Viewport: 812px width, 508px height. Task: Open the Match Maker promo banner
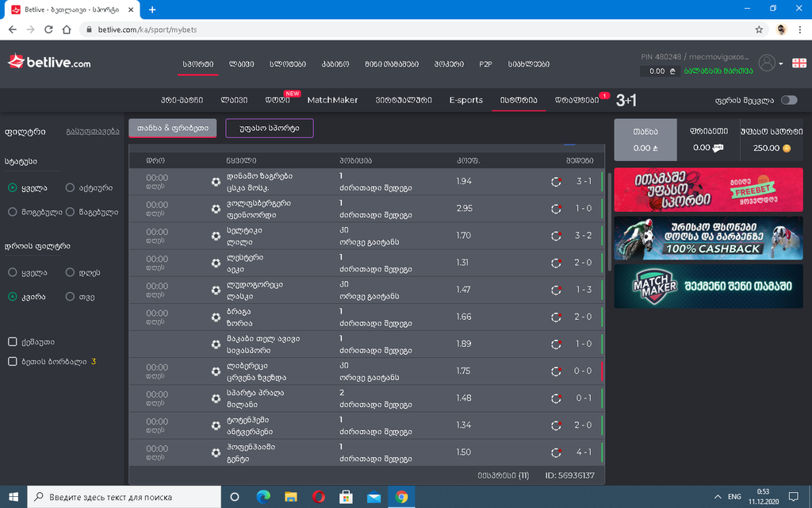point(708,286)
